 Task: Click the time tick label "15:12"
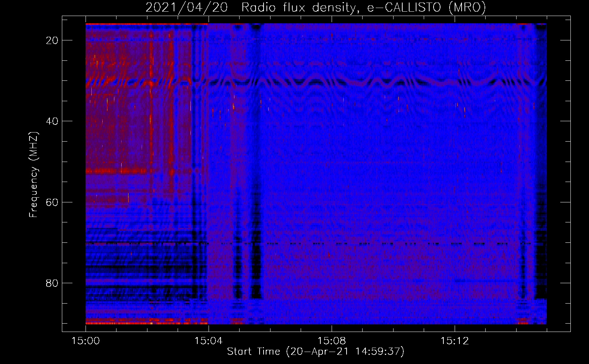coord(455,341)
